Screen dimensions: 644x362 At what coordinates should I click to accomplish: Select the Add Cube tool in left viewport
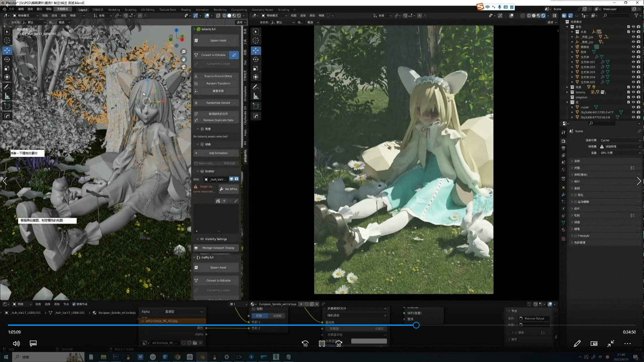(7, 106)
